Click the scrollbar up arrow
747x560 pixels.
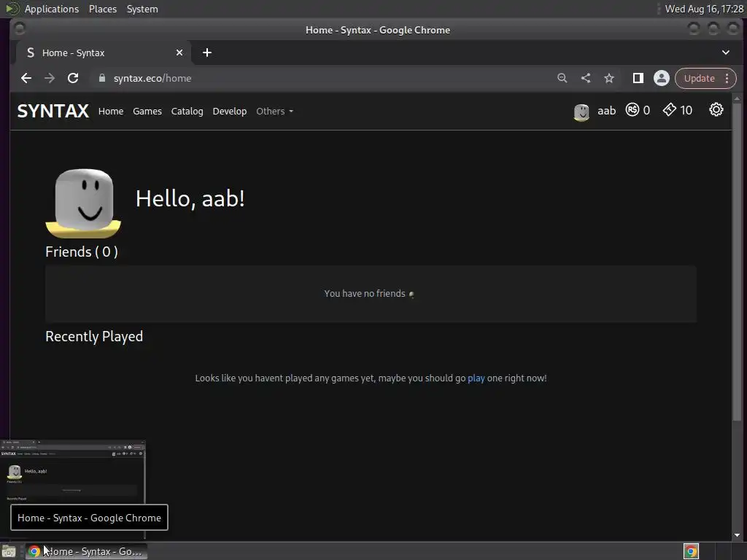click(x=737, y=98)
